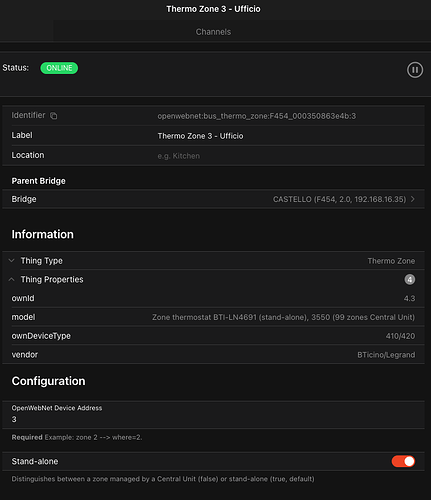The width and height of the screenshot is (431, 500).
Task: Edit the Label field value
Action: (200, 136)
